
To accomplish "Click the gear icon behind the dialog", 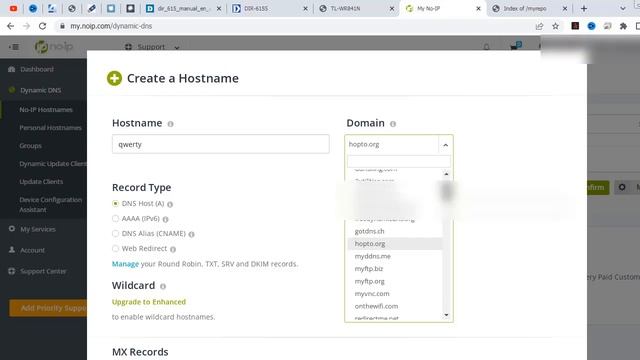I will click(622, 187).
